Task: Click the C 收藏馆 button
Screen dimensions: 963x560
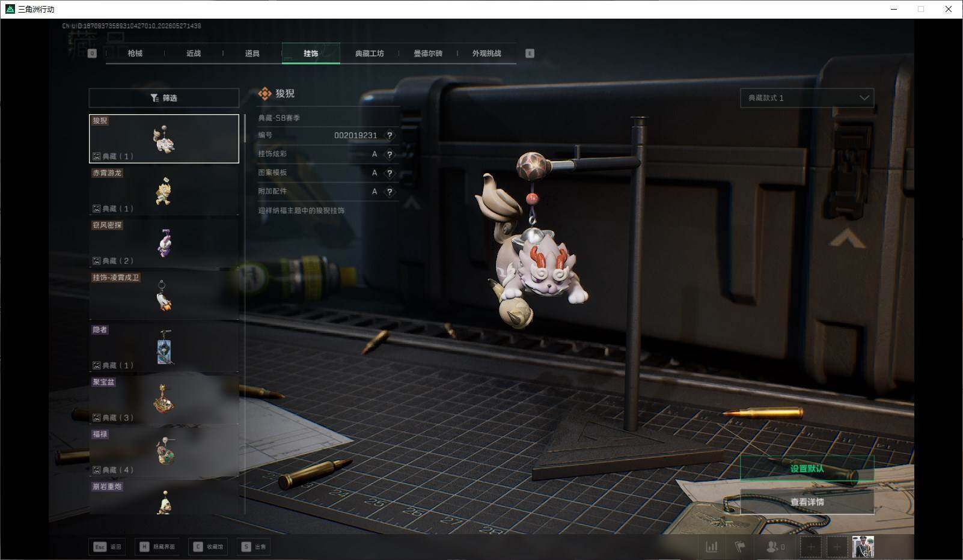Action: 208,547
